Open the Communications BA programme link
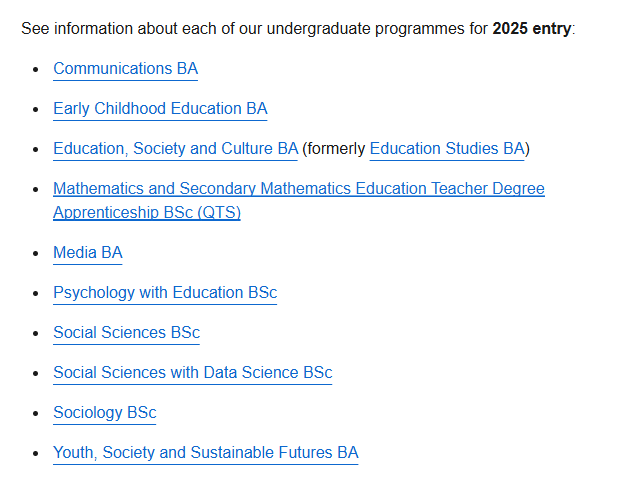This screenshot has height=485, width=619. 126,69
